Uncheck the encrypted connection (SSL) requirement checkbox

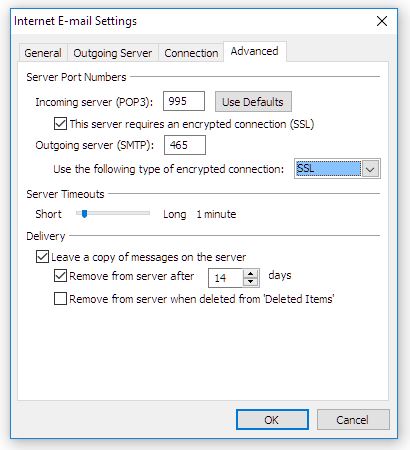pyautogui.click(x=60, y=124)
